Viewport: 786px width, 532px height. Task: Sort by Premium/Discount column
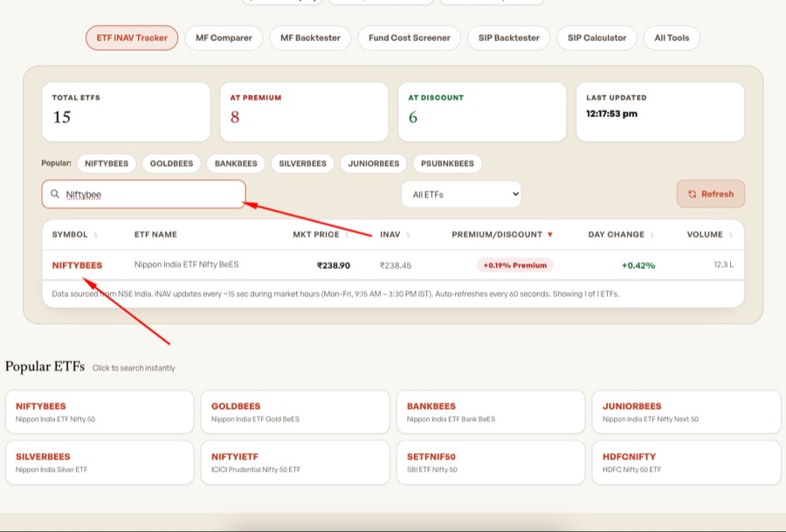tap(502, 235)
